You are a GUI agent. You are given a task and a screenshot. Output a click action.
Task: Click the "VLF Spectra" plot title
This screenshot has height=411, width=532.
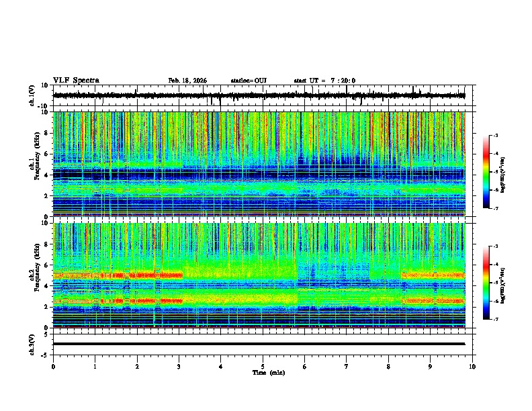76,81
